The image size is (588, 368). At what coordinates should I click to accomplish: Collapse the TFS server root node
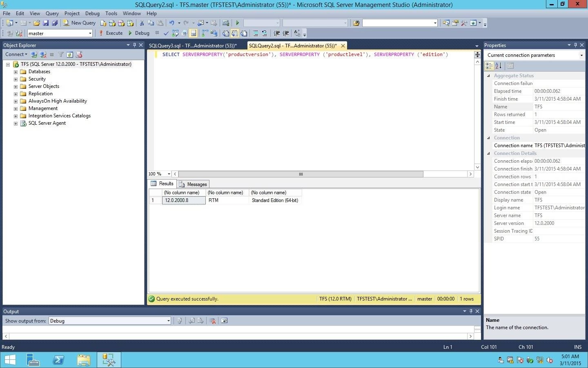[x=8, y=64]
